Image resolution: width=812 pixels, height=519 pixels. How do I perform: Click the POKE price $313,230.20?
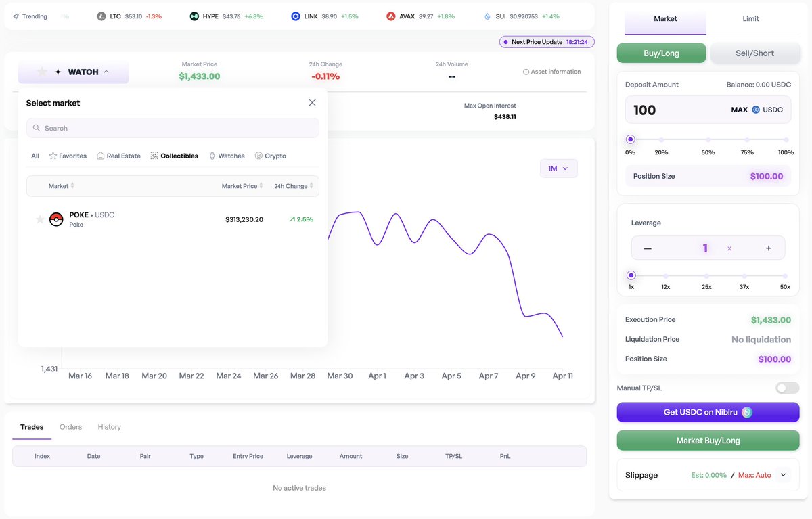click(x=244, y=219)
